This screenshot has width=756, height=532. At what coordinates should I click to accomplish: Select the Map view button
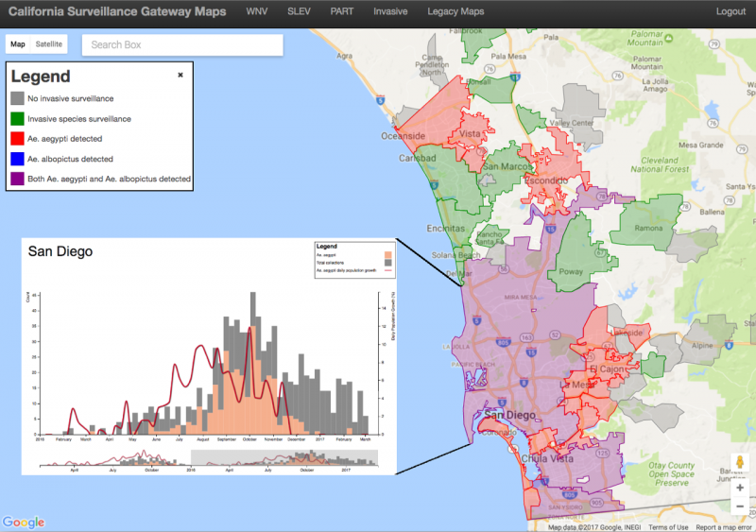(x=18, y=43)
